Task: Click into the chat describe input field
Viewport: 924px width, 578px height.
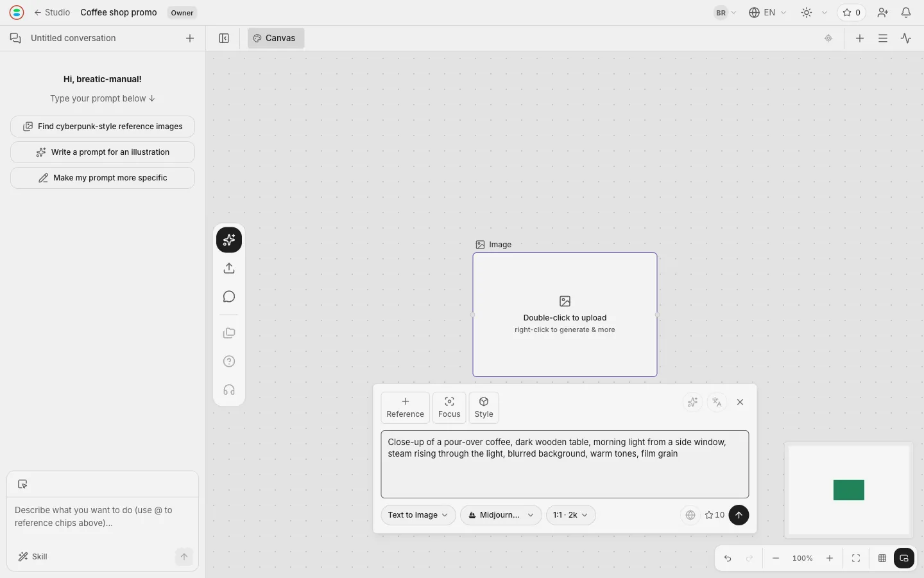Action: 103,517
